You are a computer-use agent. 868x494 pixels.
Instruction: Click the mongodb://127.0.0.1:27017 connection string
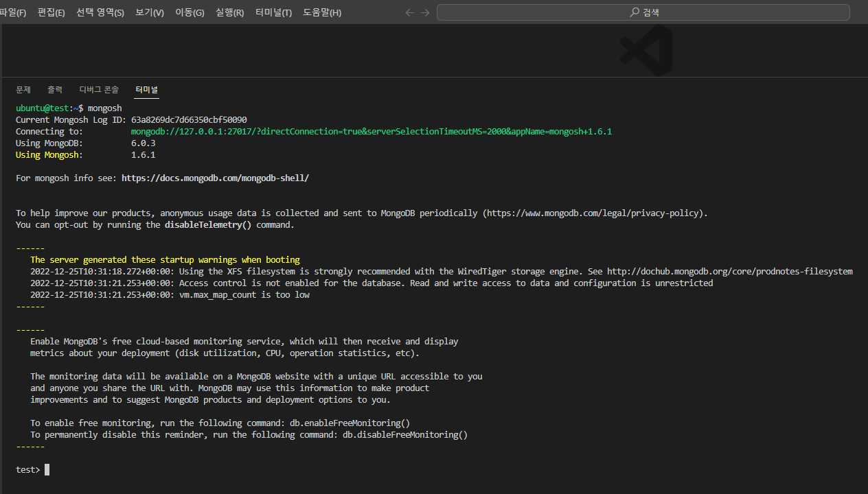pos(372,131)
